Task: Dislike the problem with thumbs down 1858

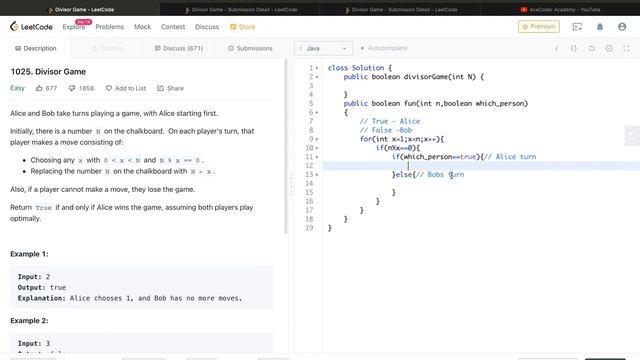Action: click(81, 88)
